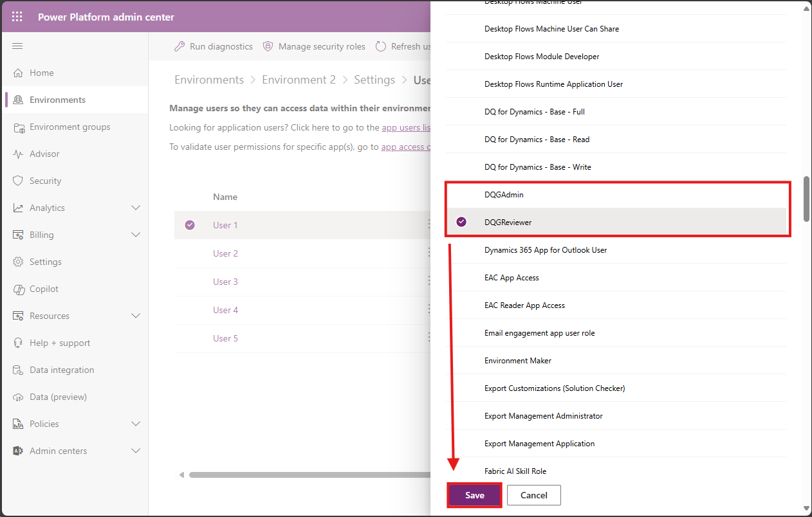Screen dimensions: 812x517
Task: Select Desktop Flows Module Developer role
Action: coord(616,56)
